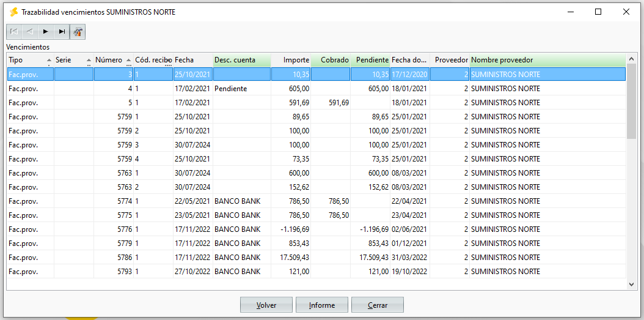Advance to next record arrow
The width and height of the screenshot is (644, 320).
(x=46, y=31)
